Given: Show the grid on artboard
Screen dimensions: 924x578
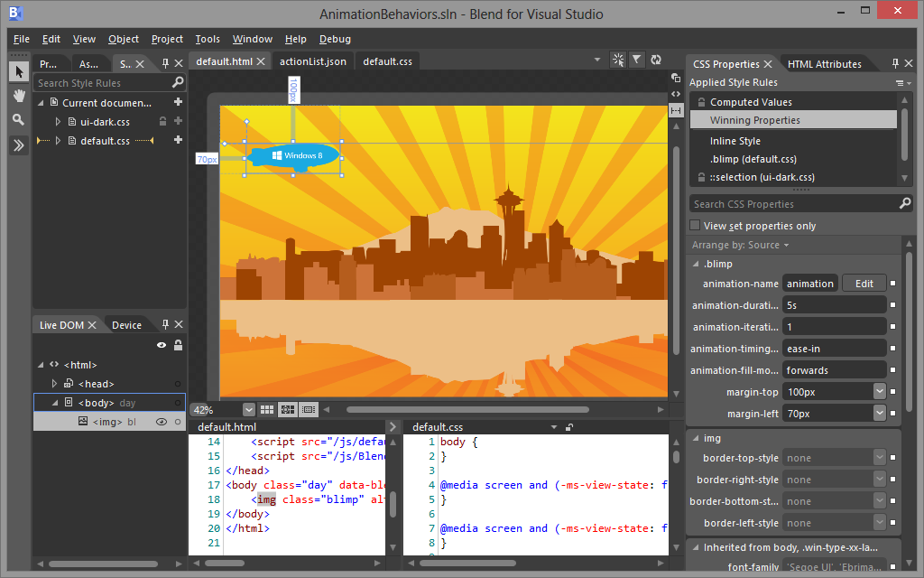Looking at the screenshot, I should click(267, 409).
